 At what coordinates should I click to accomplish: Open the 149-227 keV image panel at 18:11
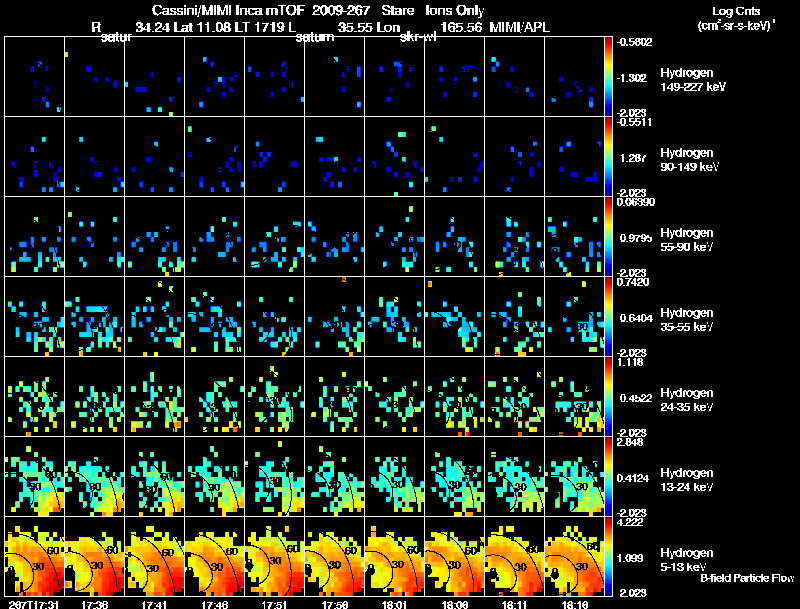[x=515, y=77]
